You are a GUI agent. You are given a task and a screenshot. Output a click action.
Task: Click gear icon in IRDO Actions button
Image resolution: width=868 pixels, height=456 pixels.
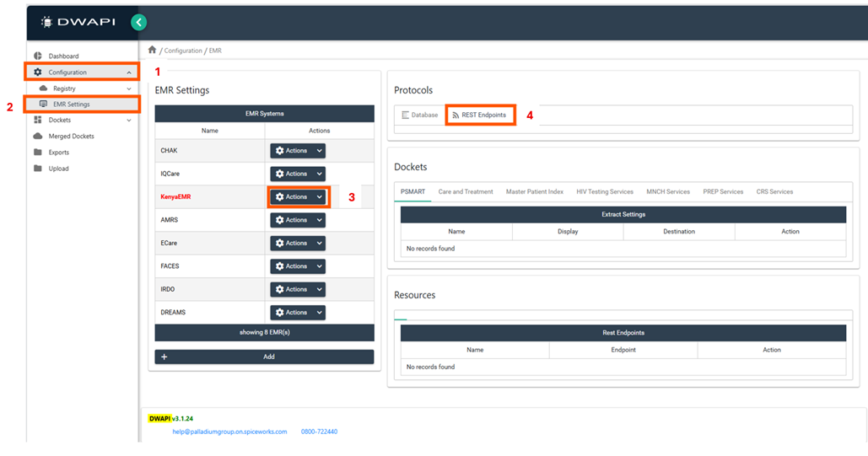(x=279, y=289)
